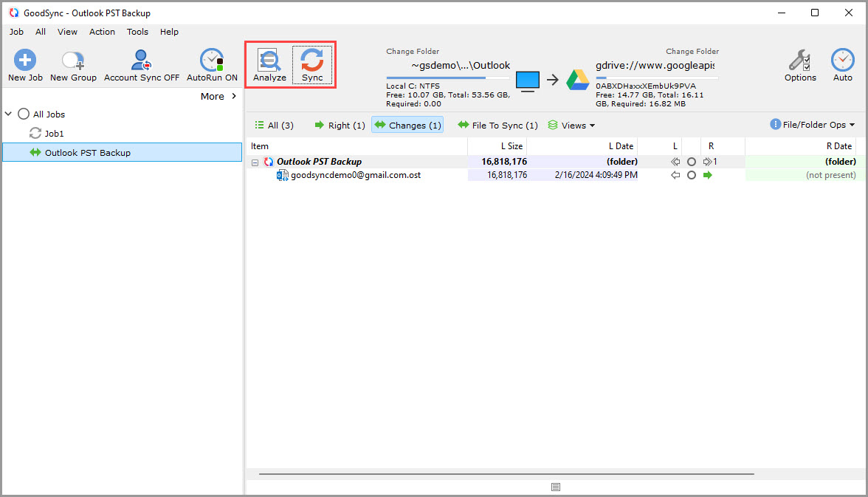Click Outlook PST Backup folder row label
Viewport: 868px width, 497px height.
click(319, 162)
